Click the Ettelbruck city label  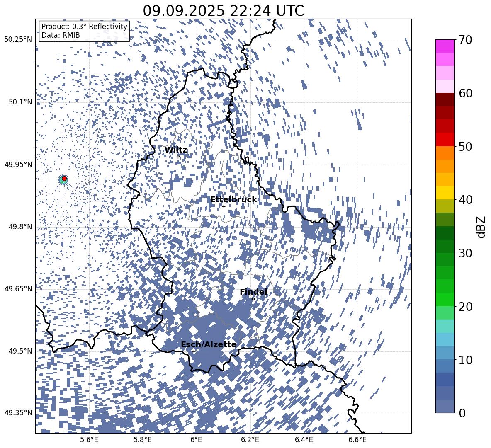(233, 200)
